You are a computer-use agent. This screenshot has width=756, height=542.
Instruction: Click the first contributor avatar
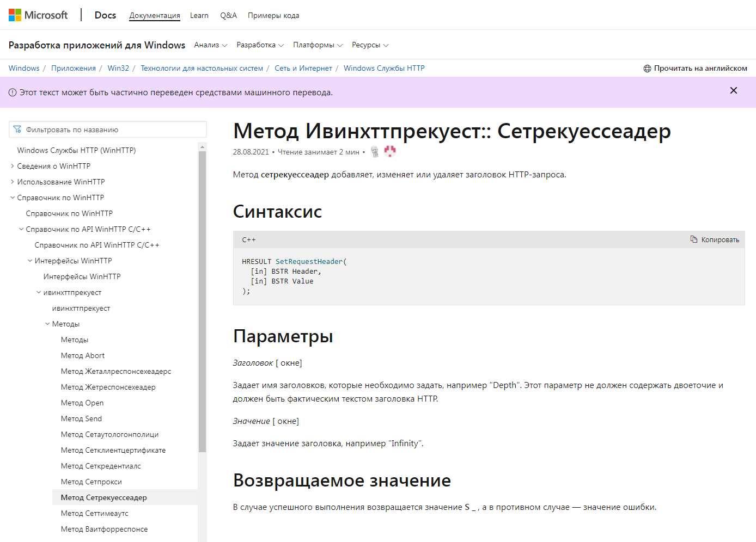coord(375,152)
